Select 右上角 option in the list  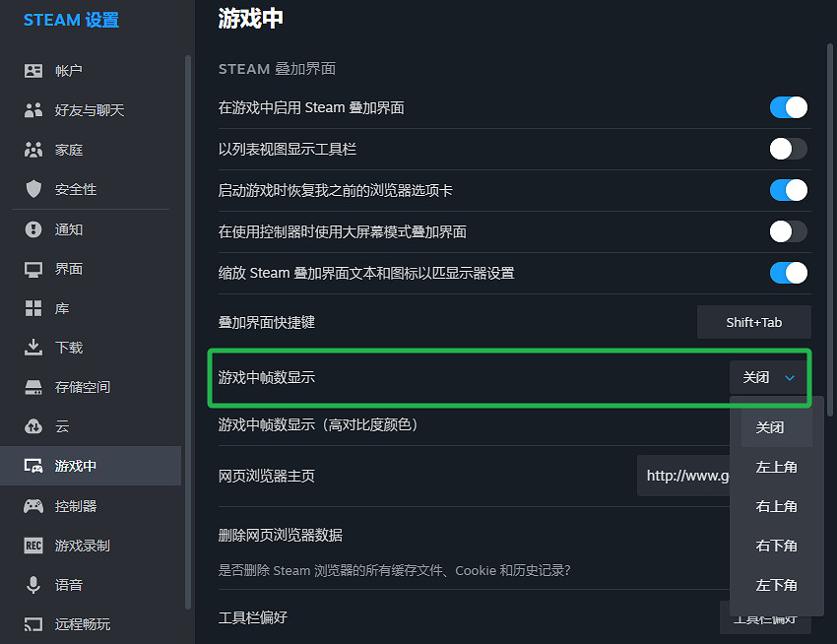point(776,506)
